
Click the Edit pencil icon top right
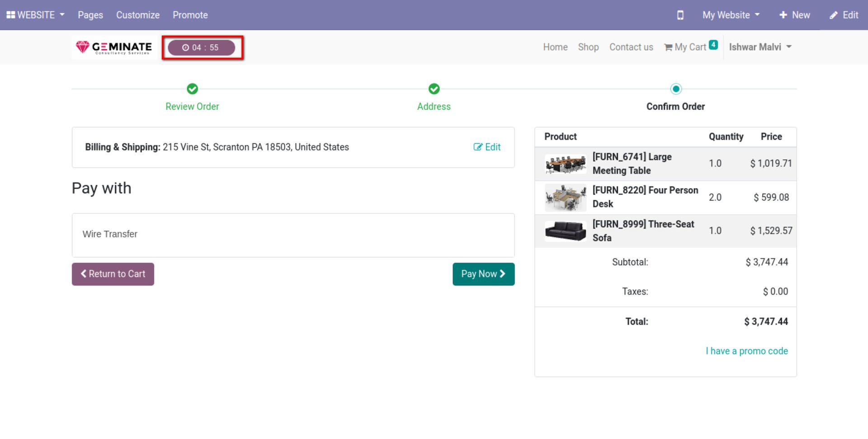pyautogui.click(x=843, y=15)
